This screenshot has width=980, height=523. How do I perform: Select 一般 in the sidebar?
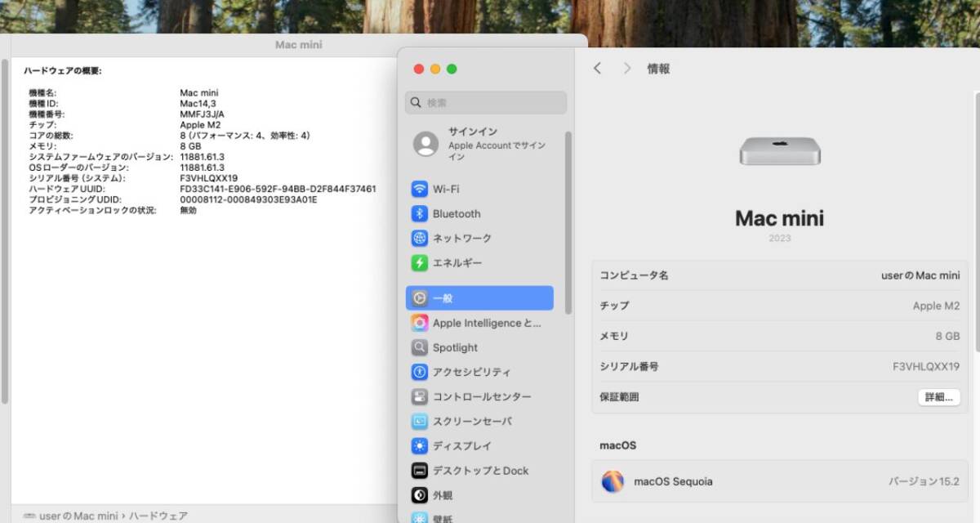point(479,298)
